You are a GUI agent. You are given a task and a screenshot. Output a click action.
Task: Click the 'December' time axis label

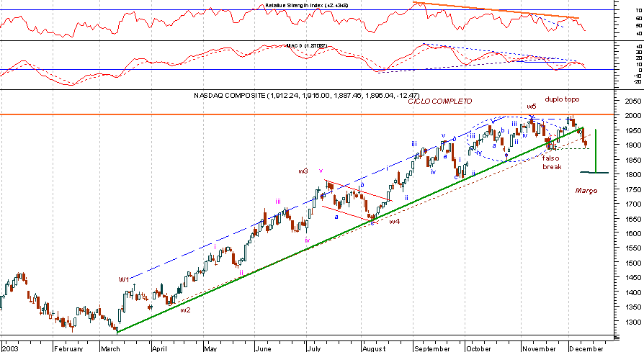click(x=587, y=348)
